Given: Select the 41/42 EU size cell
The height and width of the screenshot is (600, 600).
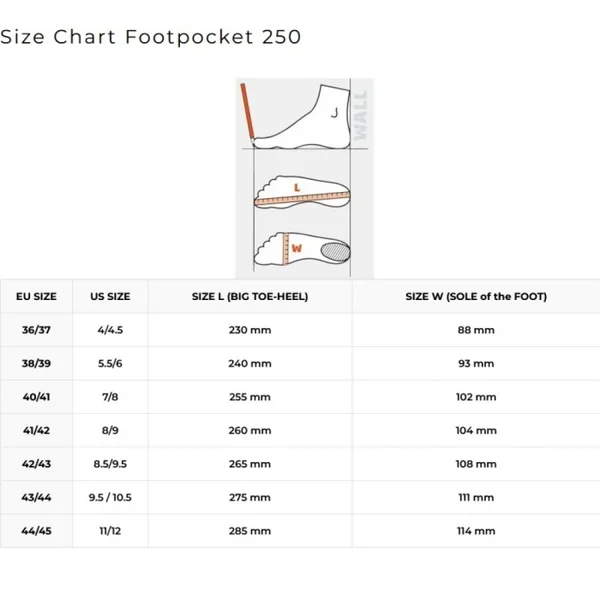Looking at the screenshot, I should point(38,430).
